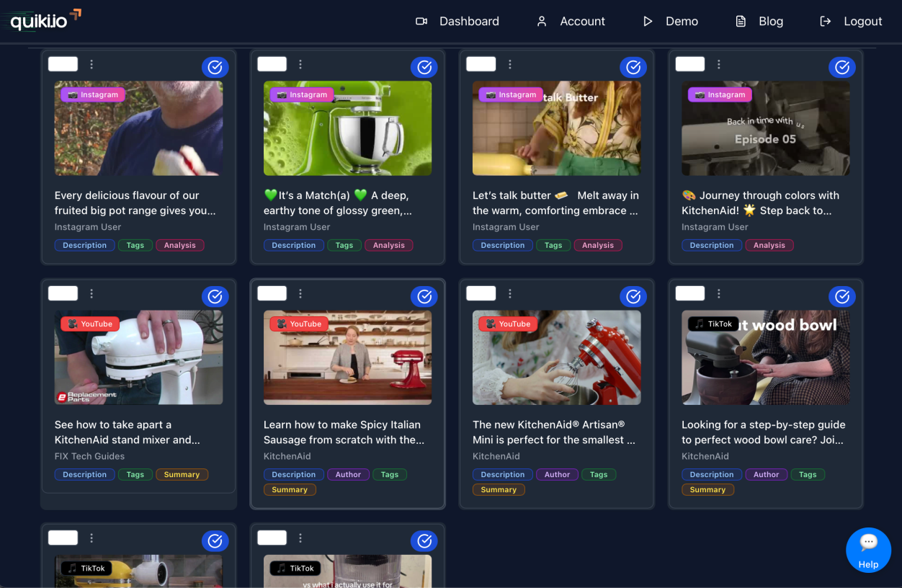
Task: Toggle blue checkmark on take apart mixer card
Action: tap(215, 296)
